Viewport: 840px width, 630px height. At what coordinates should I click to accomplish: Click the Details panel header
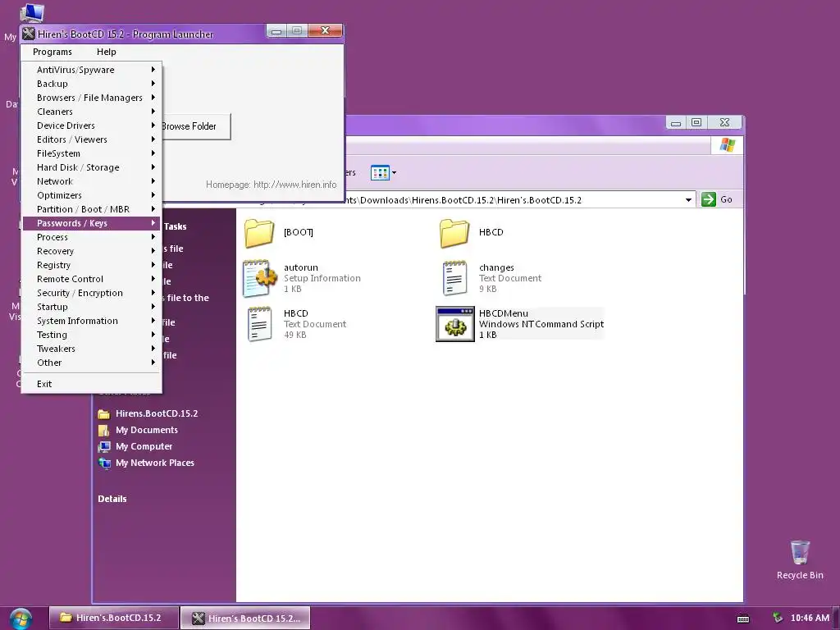(x=112, y=499)
